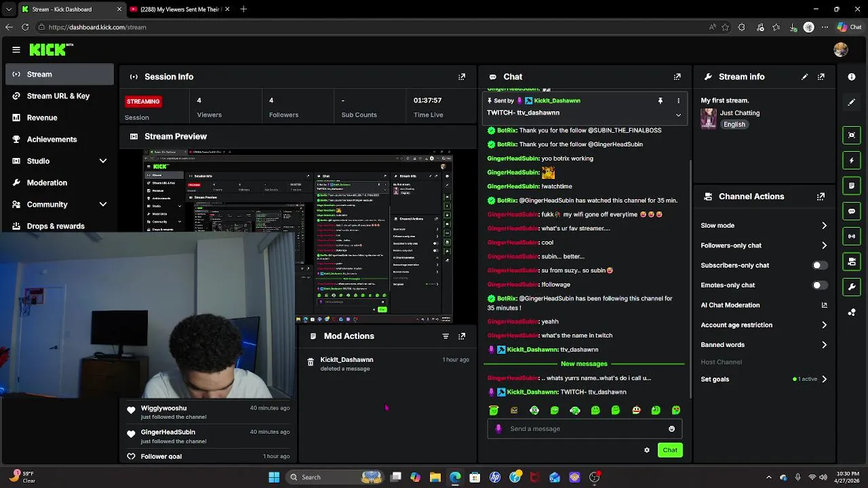Open Account age restriction arrow
The width and height of the screenshot is (868, 488).
(824, 325)
